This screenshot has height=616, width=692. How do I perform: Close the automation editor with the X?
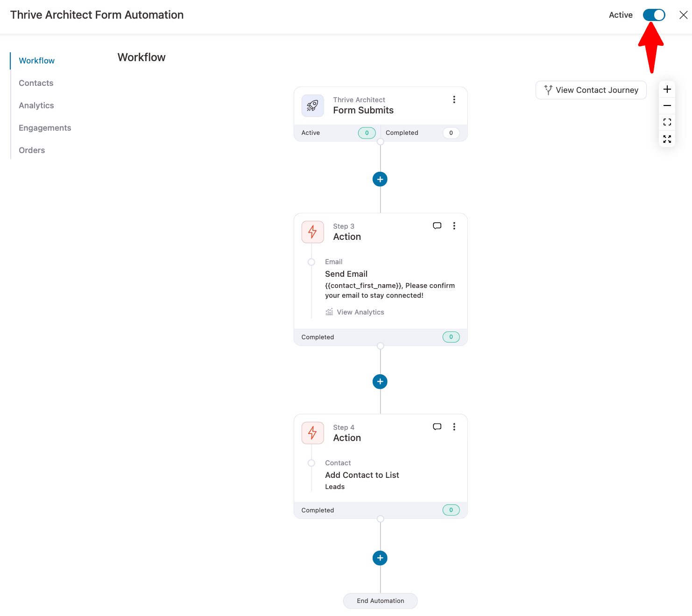[683, 15]
